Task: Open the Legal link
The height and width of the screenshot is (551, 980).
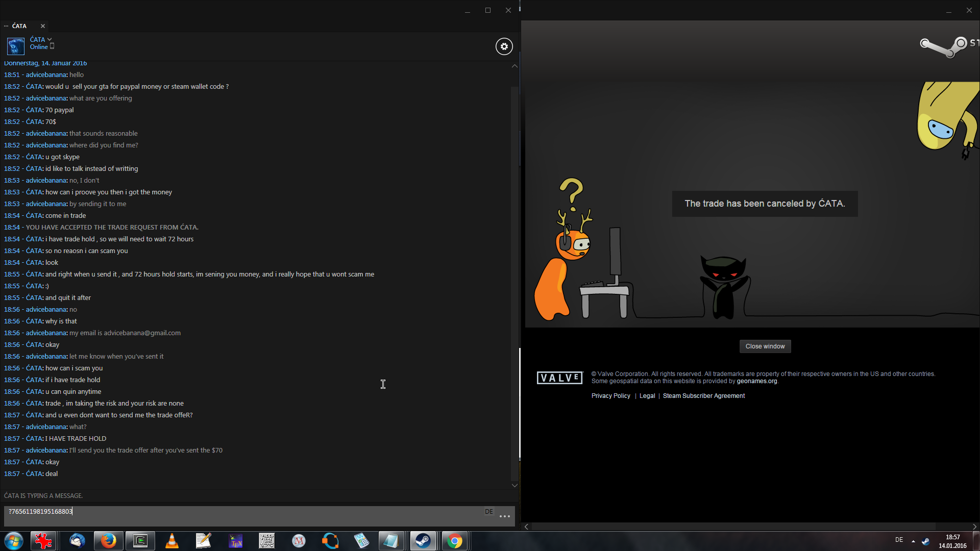Action: [x=647, y=396]
